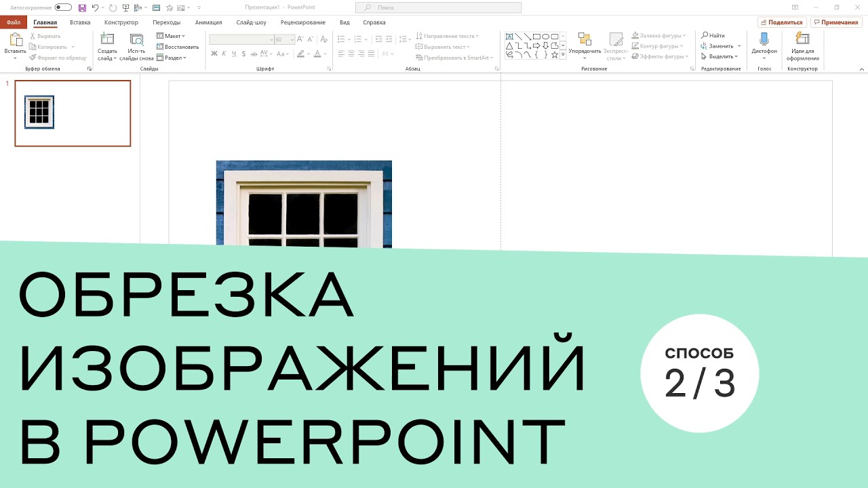Click the Создать слайд icon
The height and width of the screenshot is (488, 868).
click(107, 39)
